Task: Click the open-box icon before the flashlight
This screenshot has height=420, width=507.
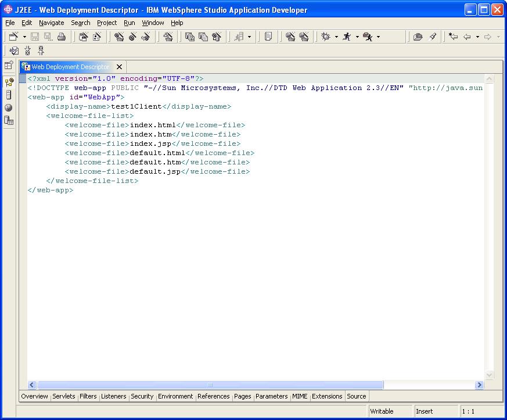Action: click(x=418, y=37)
